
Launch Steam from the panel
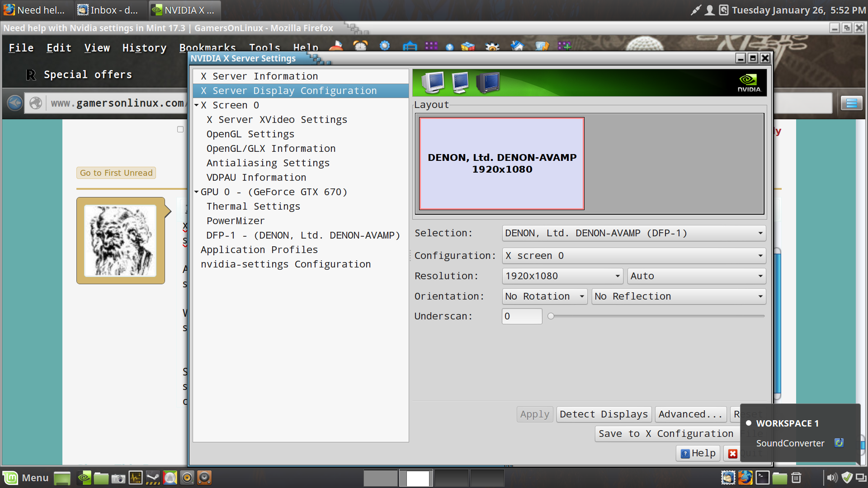pos(153,478)
